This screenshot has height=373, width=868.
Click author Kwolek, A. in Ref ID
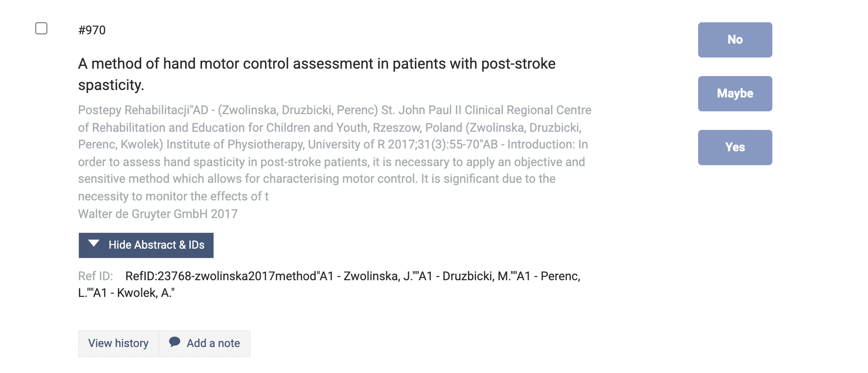pyautogui.click(x=145, y=293)
